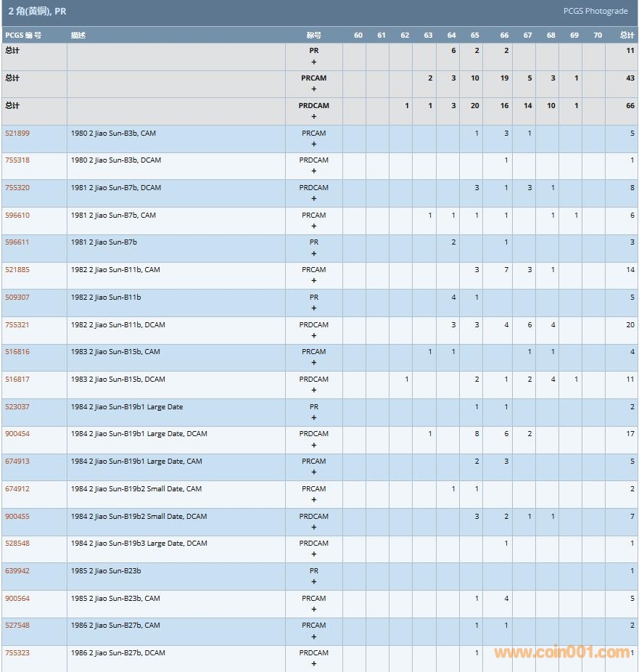Viewport: 639px width, 672px height.
Task: Click coin number 596610 link
Action: [x=17, y=216]
